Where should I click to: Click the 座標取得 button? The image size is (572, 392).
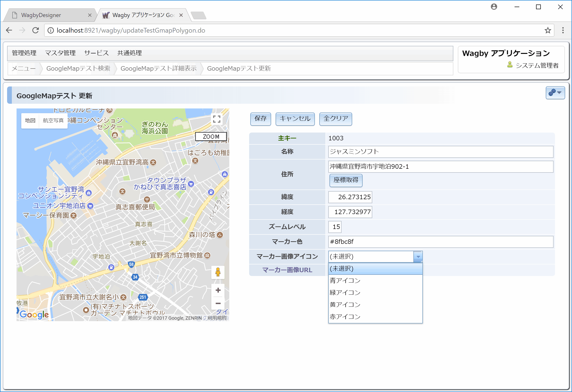coord(346,180)
